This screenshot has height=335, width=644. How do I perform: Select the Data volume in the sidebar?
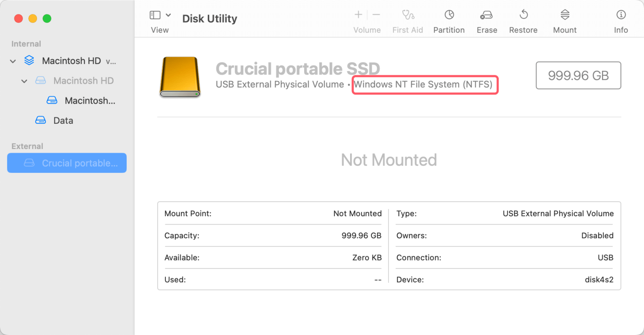63,120
